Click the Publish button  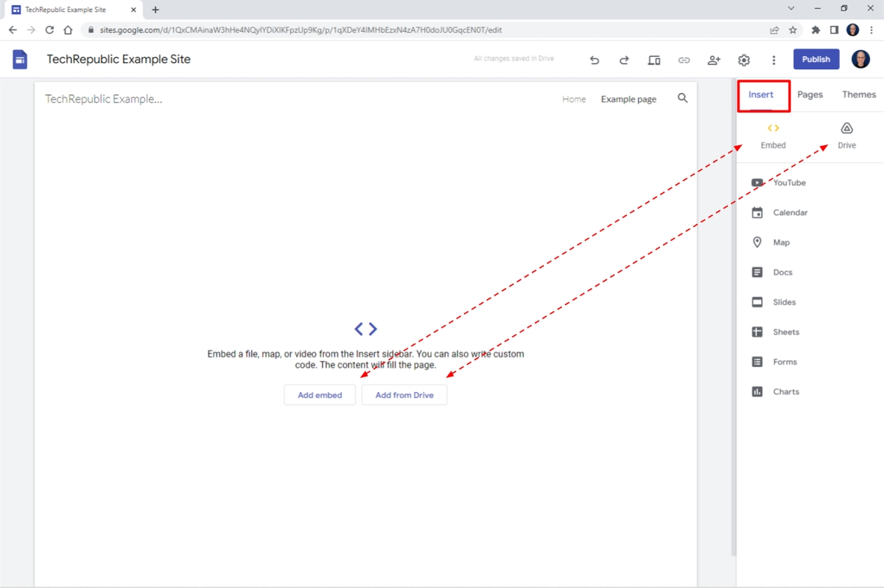(x=816, y=60)
